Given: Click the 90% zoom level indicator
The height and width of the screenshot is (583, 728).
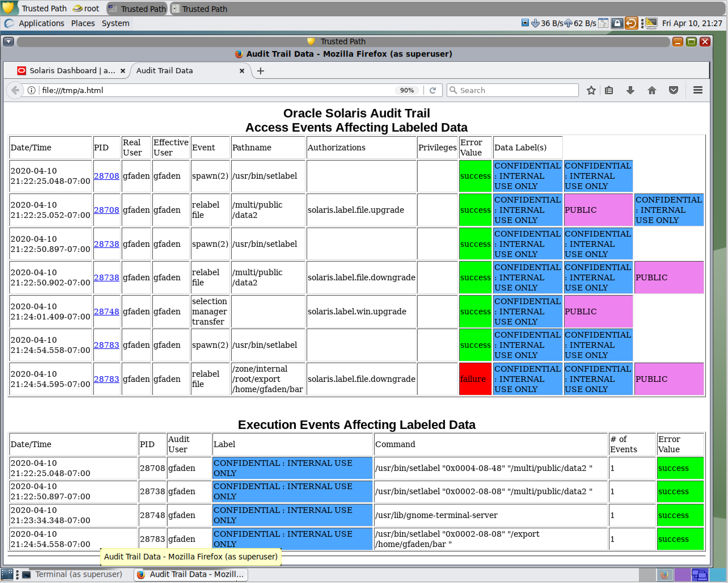Looking at the screenshot, I should (407, 90).
